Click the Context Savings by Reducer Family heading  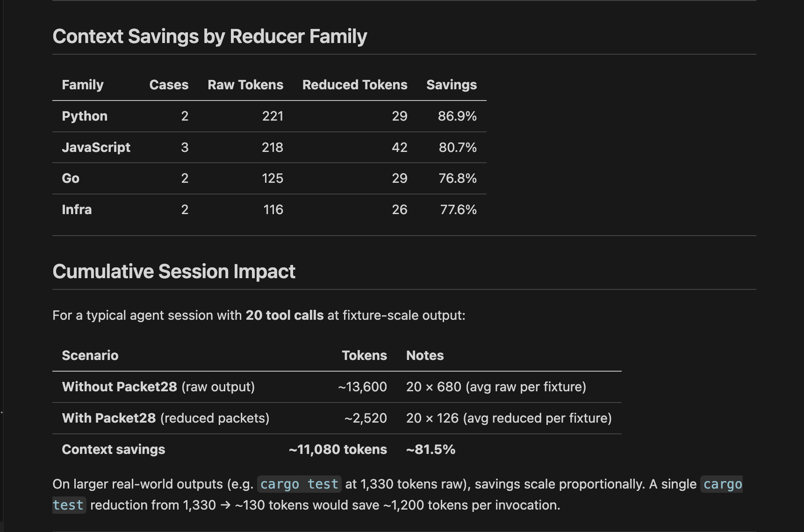209,36
